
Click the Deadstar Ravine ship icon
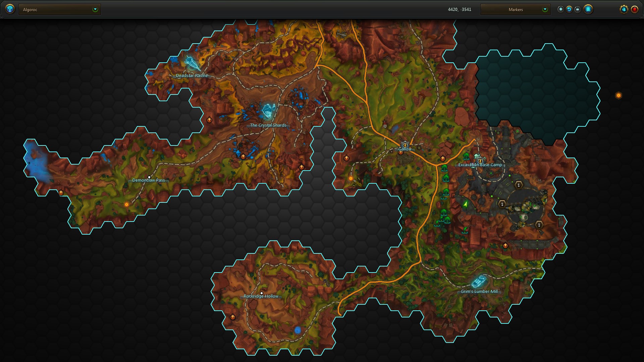[x=192, y=63]
